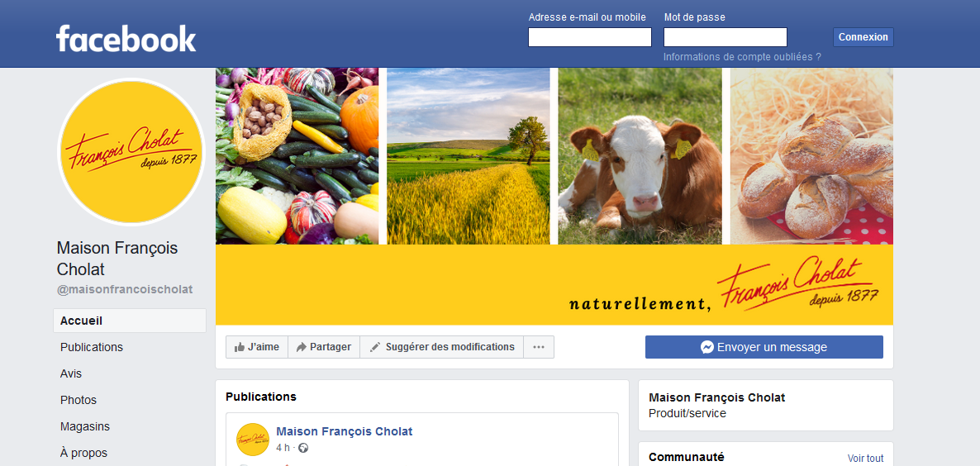Open Informations de compte oubliées link
The height and width of the screenshot is (466, 980).
click(x=742, y=57)
